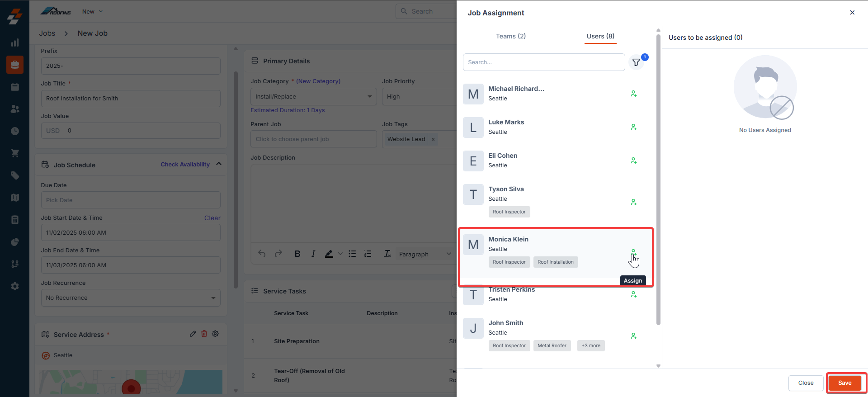Save the job assignment
The height and width of the screenshot is (397, 868).
point(845,383)
